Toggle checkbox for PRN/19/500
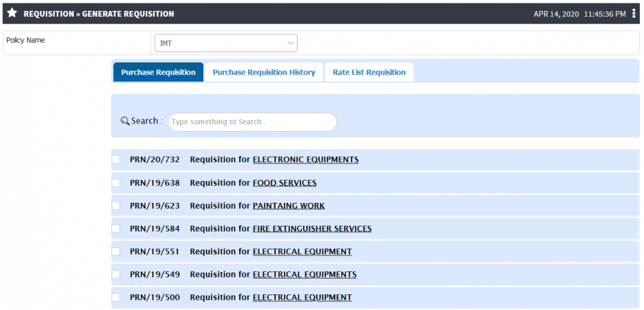Viewport: 644px width, 310px height. [x=116, y=297]
